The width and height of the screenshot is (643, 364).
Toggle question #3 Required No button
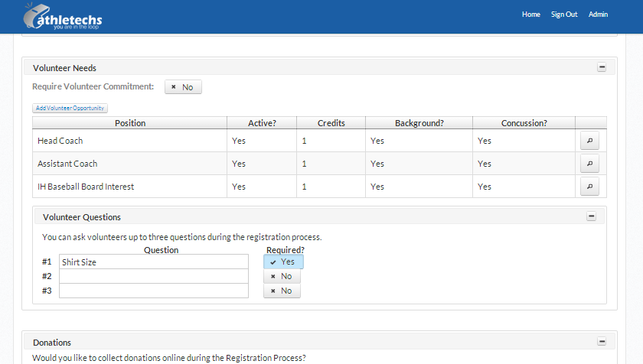[x=282, y=291]
